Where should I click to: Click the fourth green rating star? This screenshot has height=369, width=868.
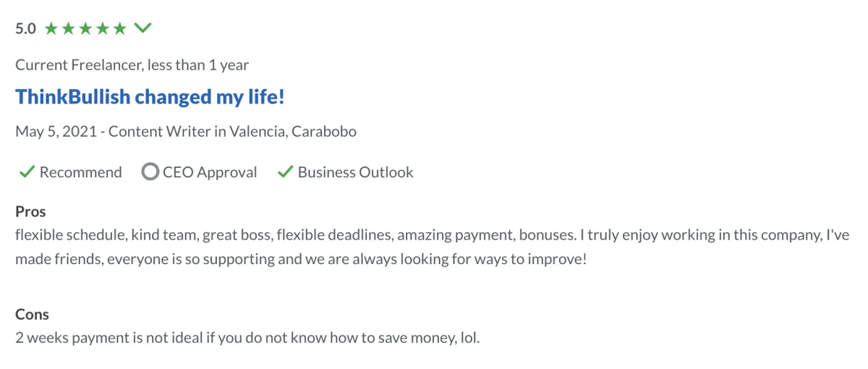[103, 29]
